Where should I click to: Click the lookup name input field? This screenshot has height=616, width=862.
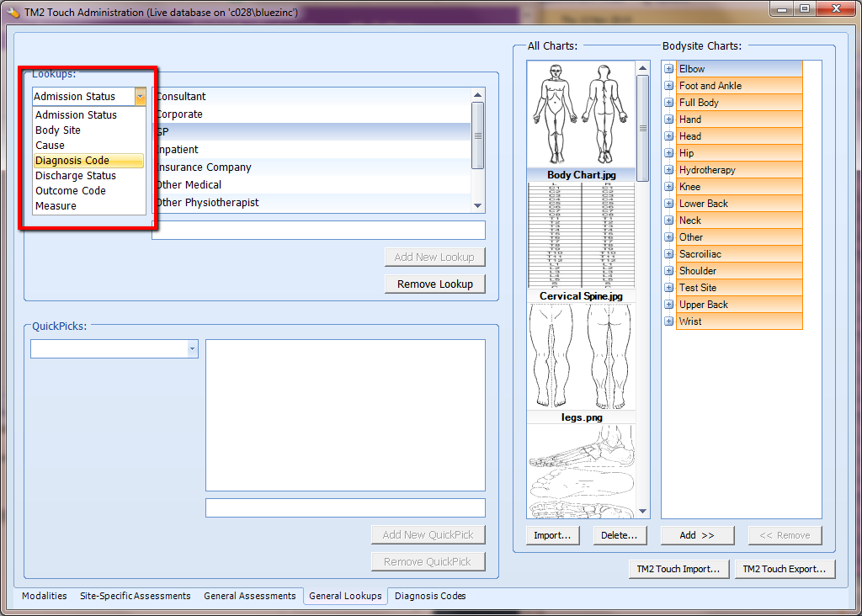pyautogui.click(x=318, y=231)
